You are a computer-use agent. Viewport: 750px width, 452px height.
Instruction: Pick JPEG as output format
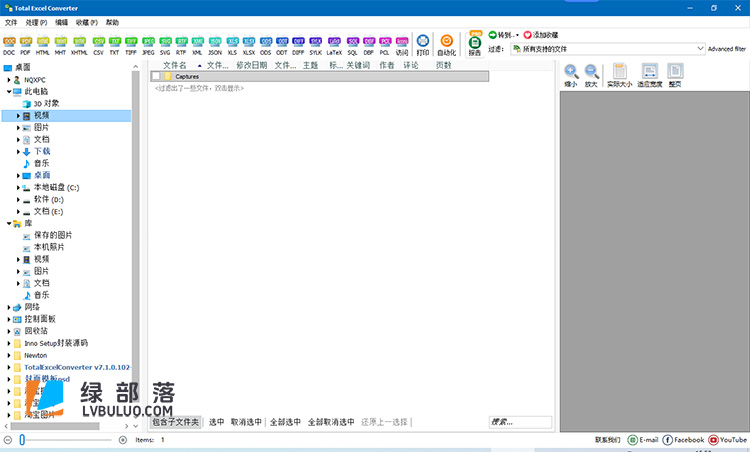148,45
